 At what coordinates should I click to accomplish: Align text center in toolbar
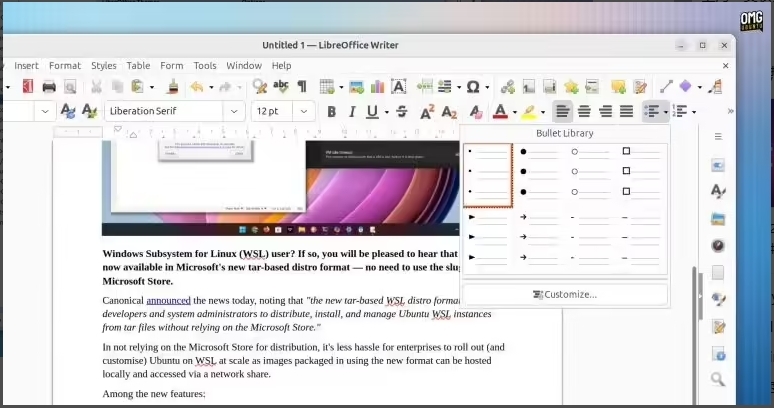[584, 112]
